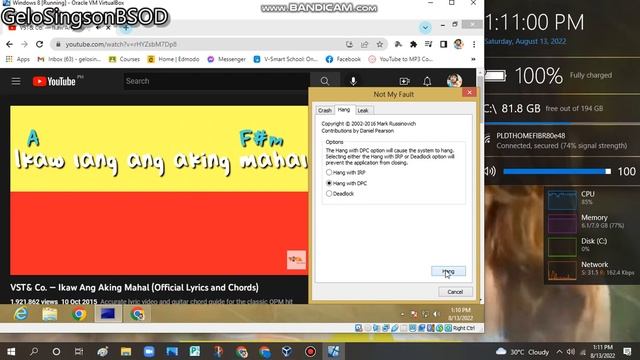The image size is (640, 360).
Task: Adjust the volume slider set to 100
Action: tap(557, 171)
